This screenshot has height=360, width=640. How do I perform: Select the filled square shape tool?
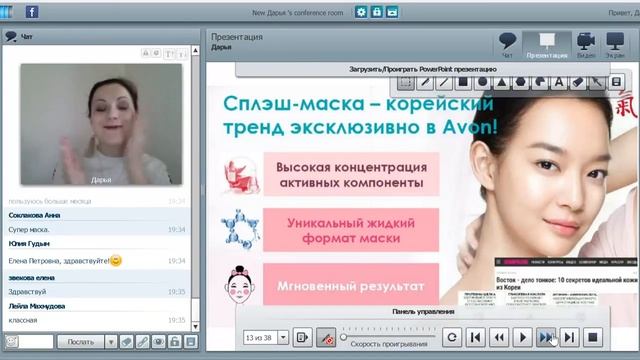[x=463, y=82]
